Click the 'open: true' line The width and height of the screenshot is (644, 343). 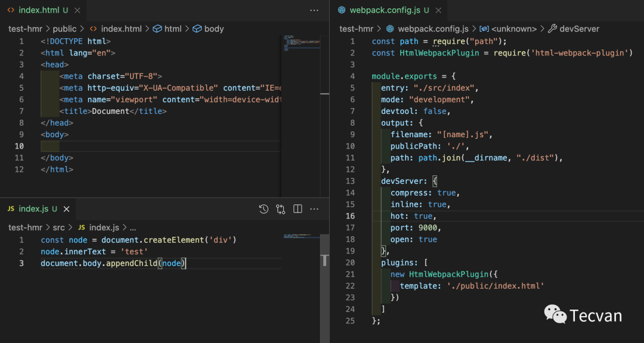pyautogui.click(x=414, y=239)
